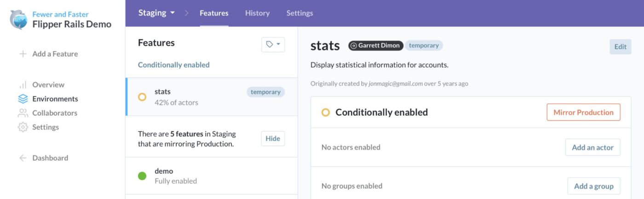This screenshot has height=199, width=644.
Task: Click the Fewer and Faster organization link
Action: (60, 14)
